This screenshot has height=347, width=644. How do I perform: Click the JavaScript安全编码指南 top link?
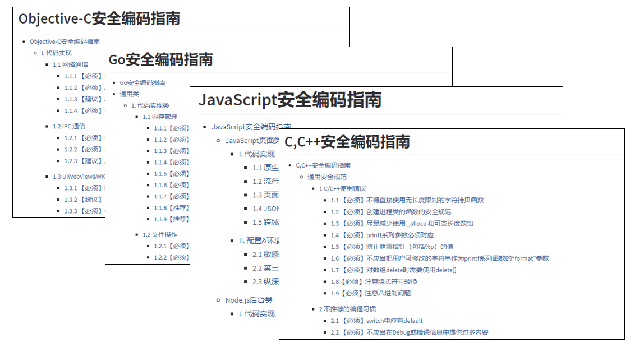click(252, 126)
